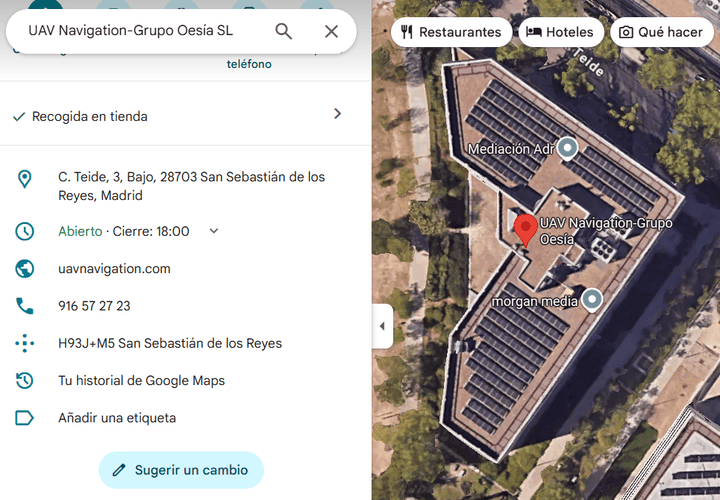Screen dimensions: 720x500
Task: Click Sugerir un cambio button
Action: pyautogui.click(x=181, y=470)
